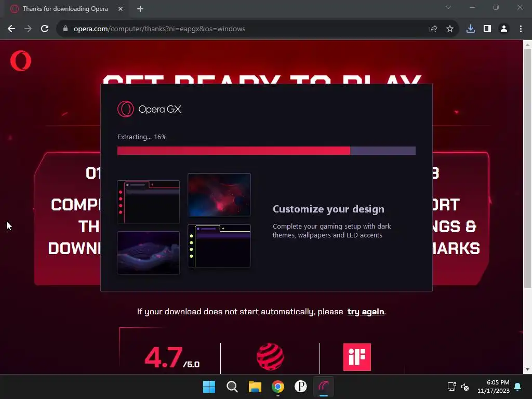Open Windows taskbar search
Viewport: 532px width, 399px height.
click(x=232, y=387)
